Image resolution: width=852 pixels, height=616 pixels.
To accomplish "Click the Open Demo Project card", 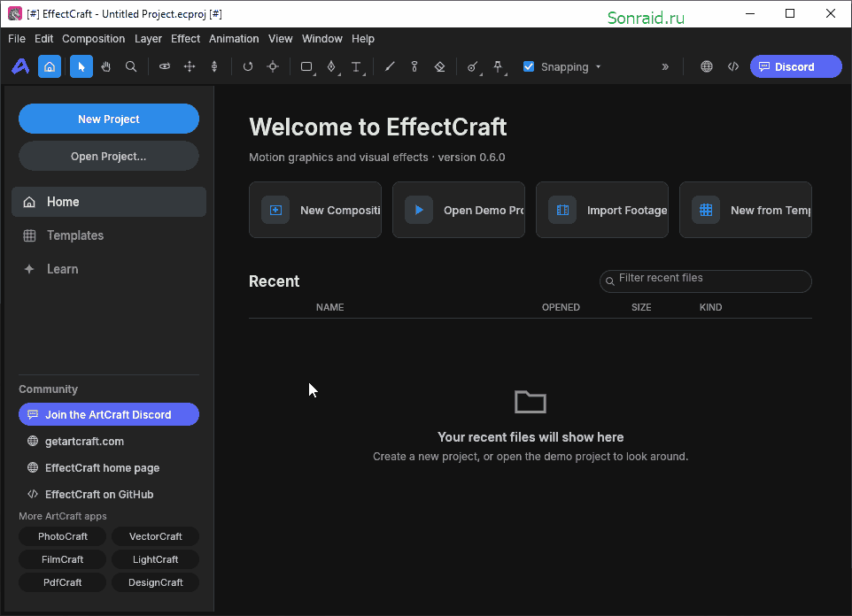I will (459, 210).
